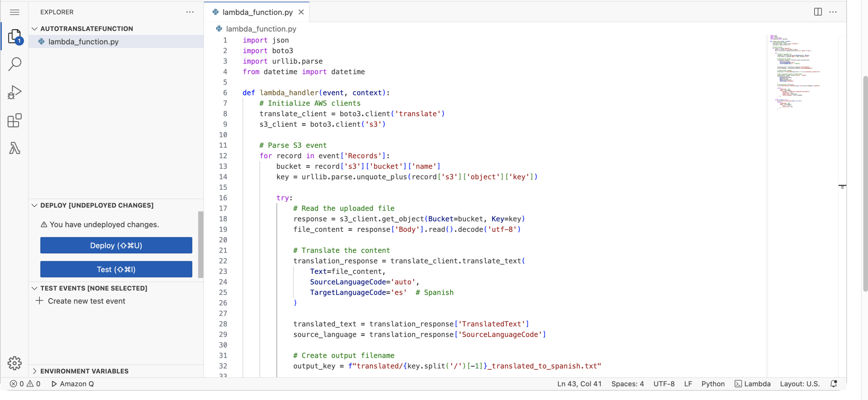Viewport: 868px width, 400px height.
Task: Collapse the AUTOTRANSLATEFUNCTION folder section
Action: tap(35, 28)
